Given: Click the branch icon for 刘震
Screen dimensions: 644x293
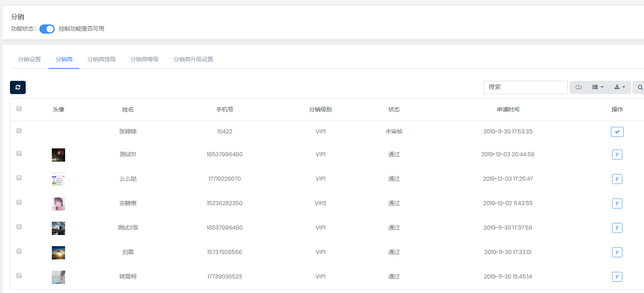Looking at the screenshot, I should (617, 252).
